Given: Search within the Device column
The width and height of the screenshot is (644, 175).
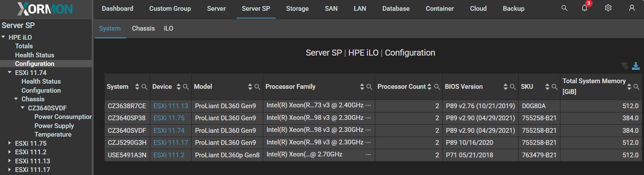Looking at the screenshot, I should pyautogui.click(x=186, y=87).
